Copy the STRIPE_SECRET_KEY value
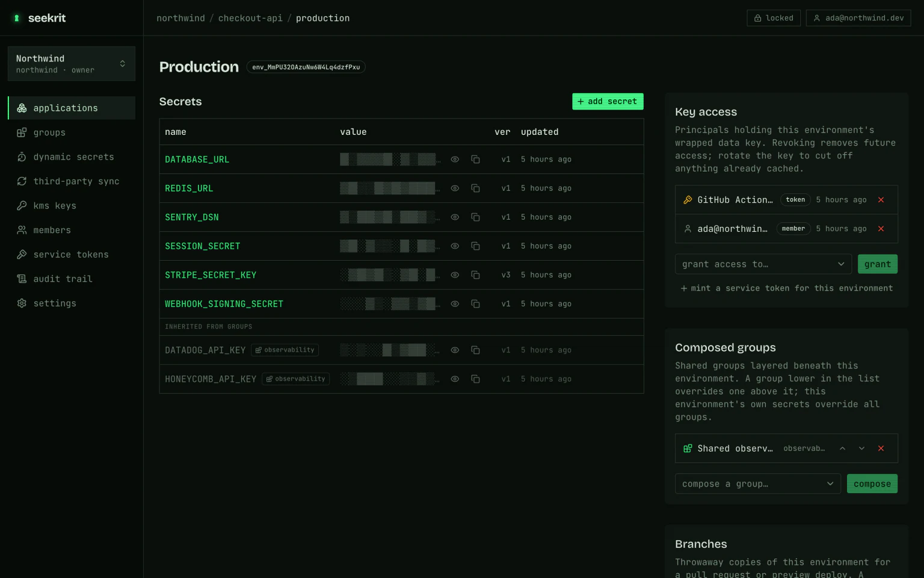Viewport: 924px width, 578px height. (475, 275)
